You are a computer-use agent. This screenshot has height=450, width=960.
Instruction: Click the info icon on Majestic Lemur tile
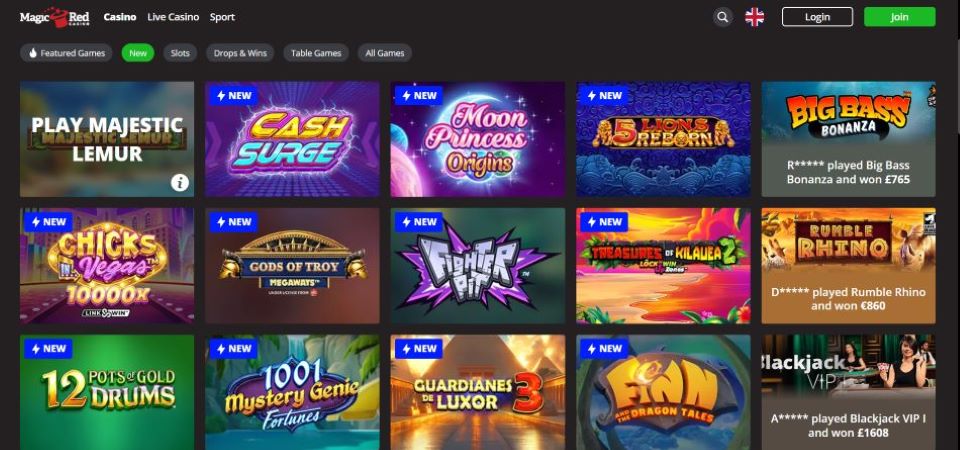pyautogui.click(x=179, y=182)
